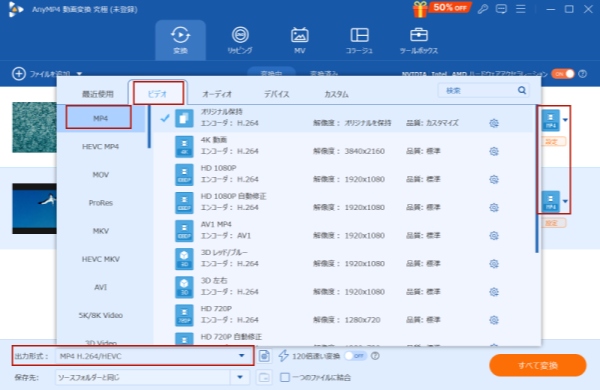
Task: Click the preset list scrollbar on right
Action: [x=537, y=179]
